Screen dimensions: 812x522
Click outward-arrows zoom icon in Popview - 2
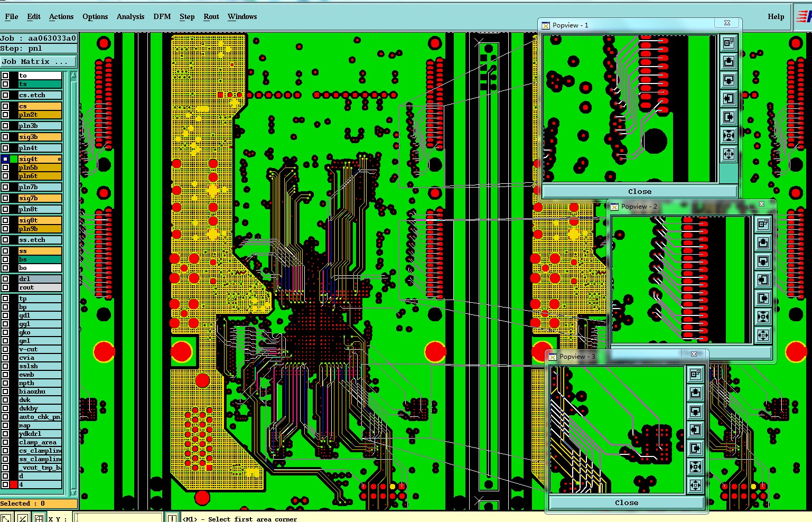click(x=762, y=335)
